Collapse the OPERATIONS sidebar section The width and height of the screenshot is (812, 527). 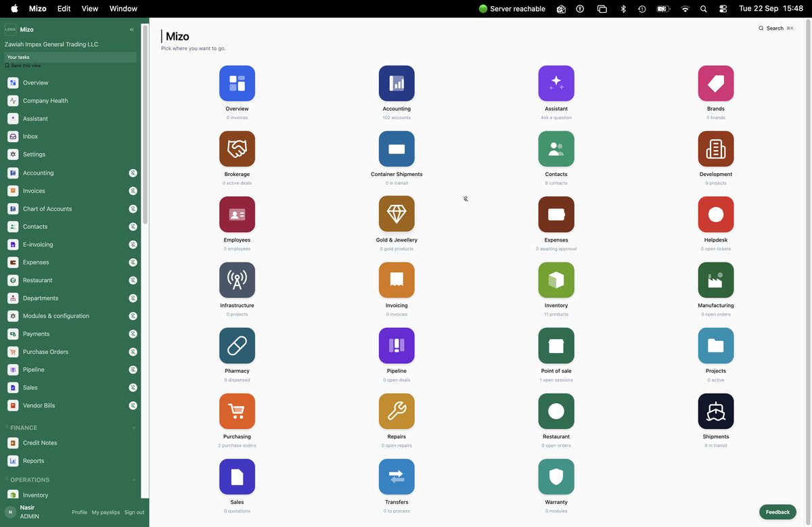pos(134,480)
